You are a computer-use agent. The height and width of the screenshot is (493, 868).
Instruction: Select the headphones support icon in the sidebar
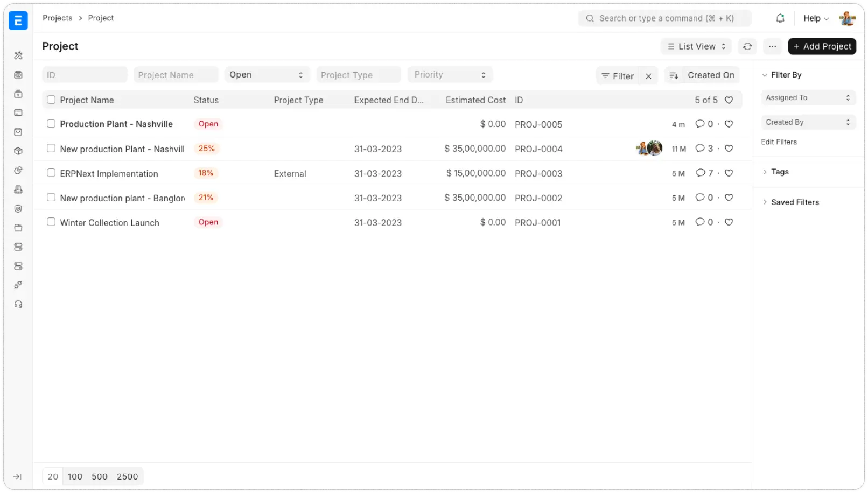(18, 304)
